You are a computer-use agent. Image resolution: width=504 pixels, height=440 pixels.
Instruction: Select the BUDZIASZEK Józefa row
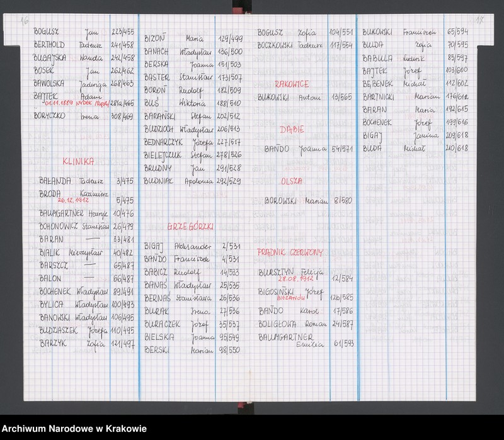click(x=86, y=330)
